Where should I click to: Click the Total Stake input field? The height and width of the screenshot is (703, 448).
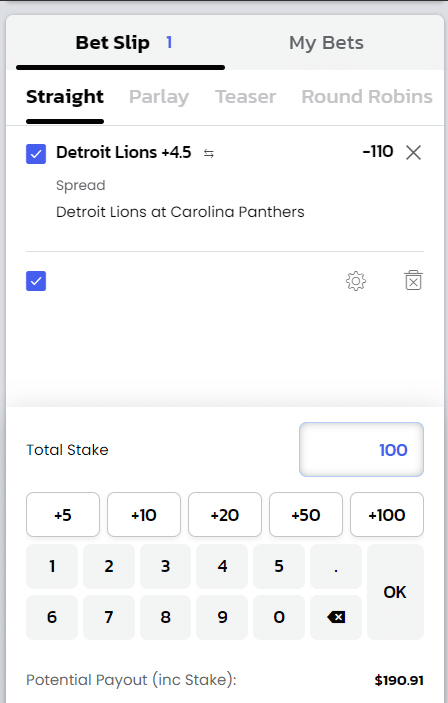361,450
